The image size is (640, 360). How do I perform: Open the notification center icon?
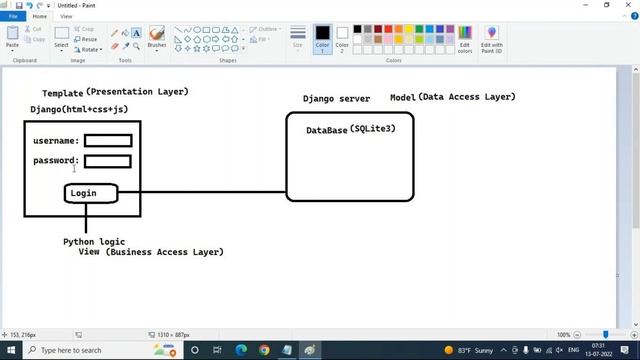624,350
